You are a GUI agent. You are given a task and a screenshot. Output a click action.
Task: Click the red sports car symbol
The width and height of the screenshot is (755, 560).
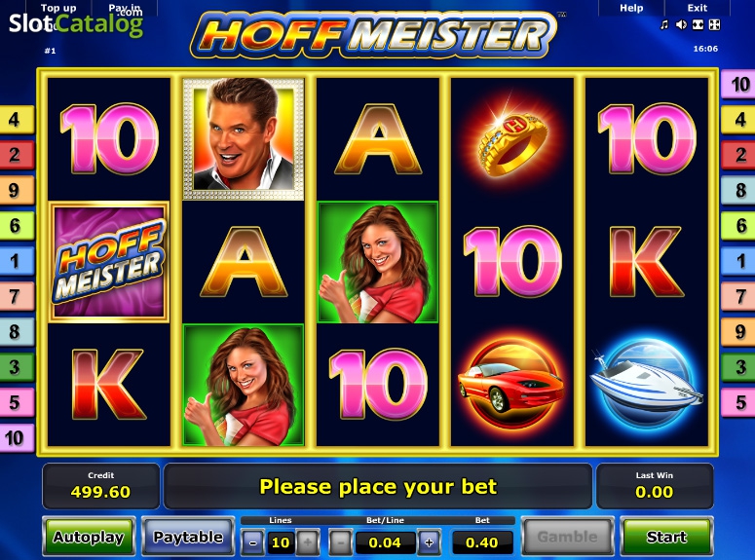(x=512, y=384)
